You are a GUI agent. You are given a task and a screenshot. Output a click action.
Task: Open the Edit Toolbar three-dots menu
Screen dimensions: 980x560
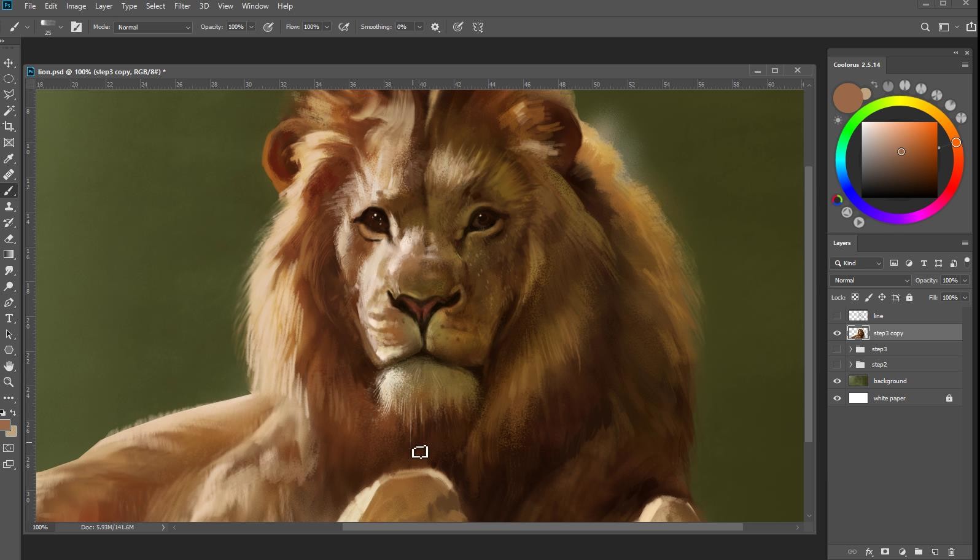pyautogui.click(x=9, y=398)
